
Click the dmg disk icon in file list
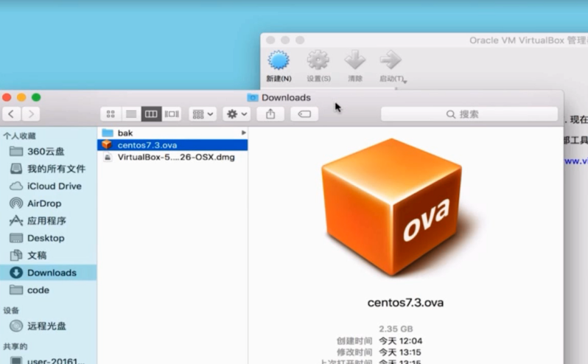point(108,157)
